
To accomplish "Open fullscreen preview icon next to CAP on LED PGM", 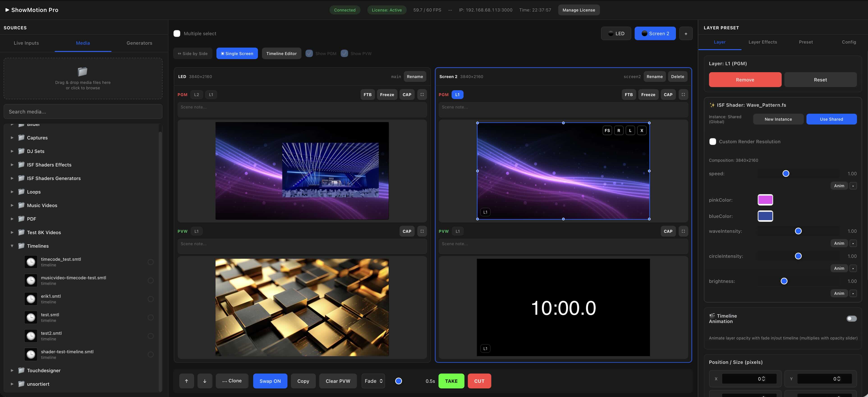I will point(422,95).
